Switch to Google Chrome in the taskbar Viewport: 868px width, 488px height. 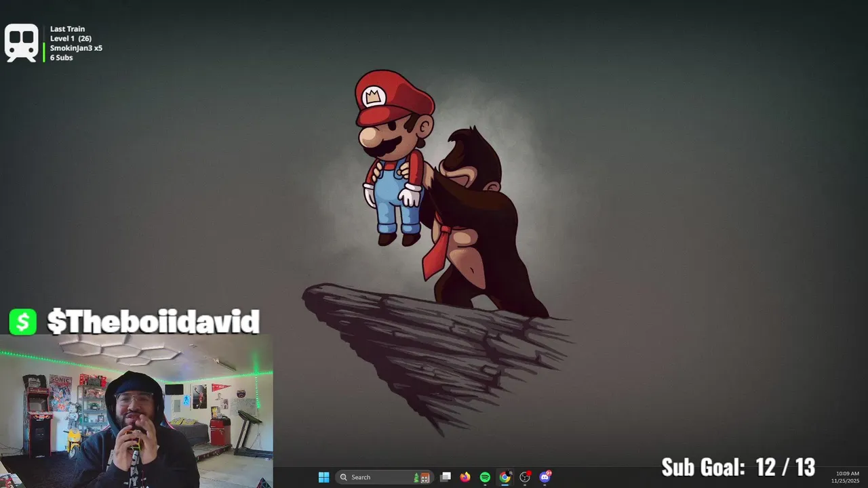(x=505, y=477)
